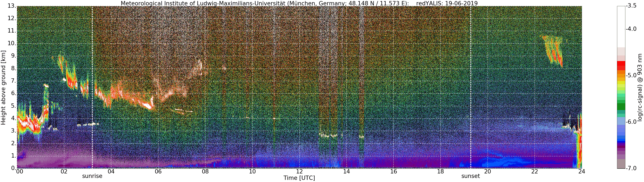
Task: Click the height tick label '5.'
Action: (x=13, y=106)
